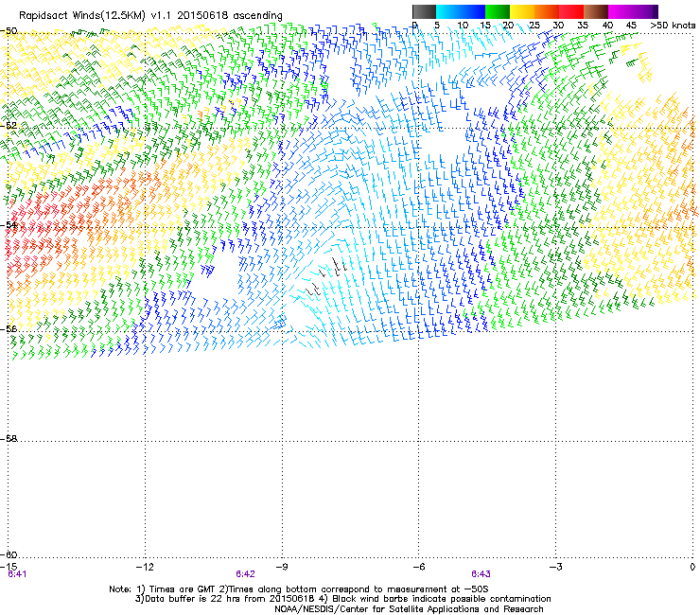Click the purple time label "6:43"
The image size is (700, 615).
(x=481, y=574)
